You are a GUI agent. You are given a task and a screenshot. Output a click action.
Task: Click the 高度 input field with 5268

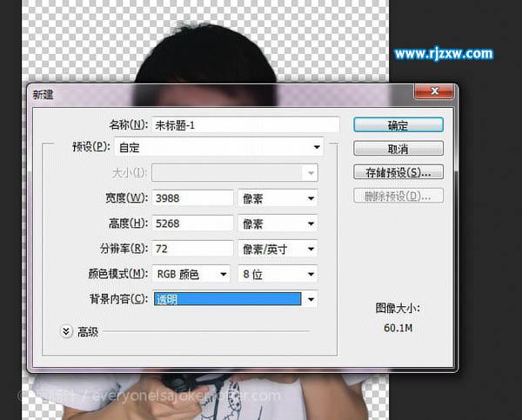click(192, 223)
